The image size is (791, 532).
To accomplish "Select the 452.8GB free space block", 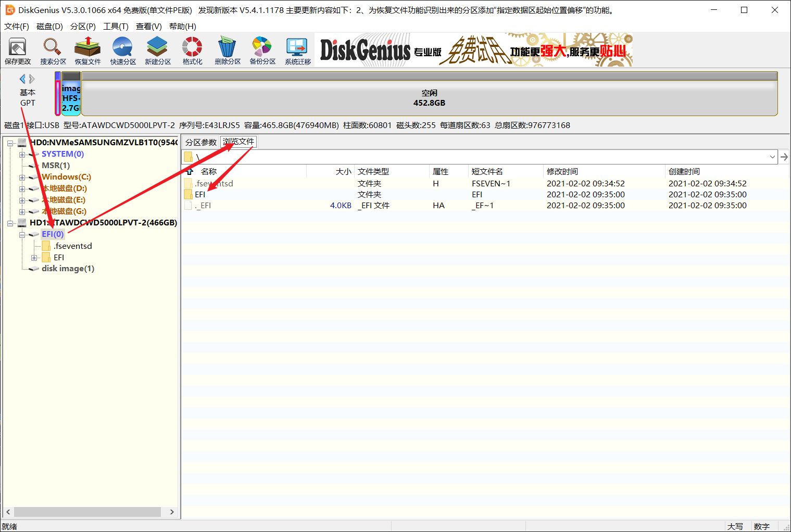I will tap(429, 94).
